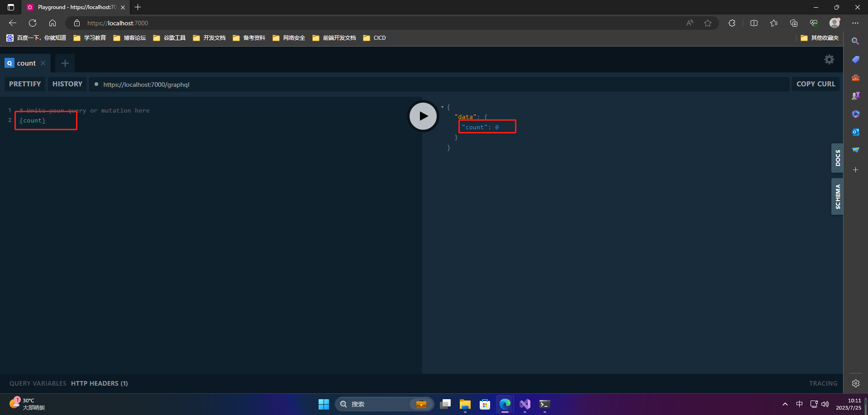
Task: Customize sidebar with the plus icon
Action: pos(855,170)
